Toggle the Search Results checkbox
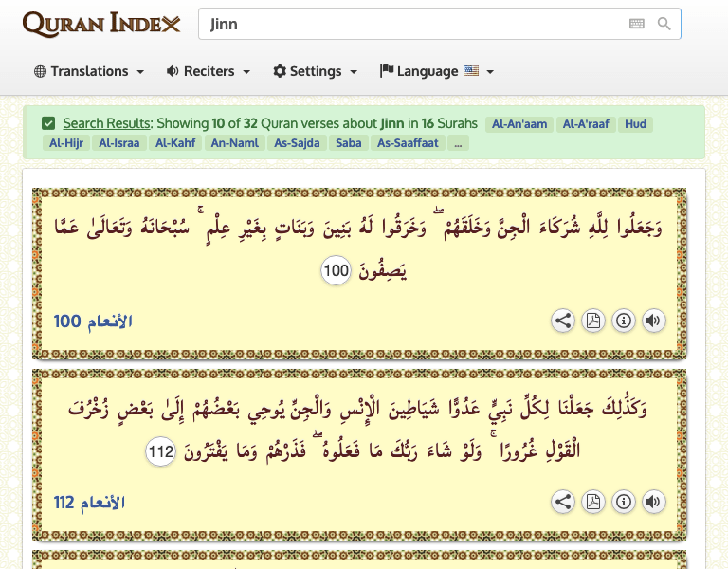Viewport: 728px width, 569px height. pos(48,123)
